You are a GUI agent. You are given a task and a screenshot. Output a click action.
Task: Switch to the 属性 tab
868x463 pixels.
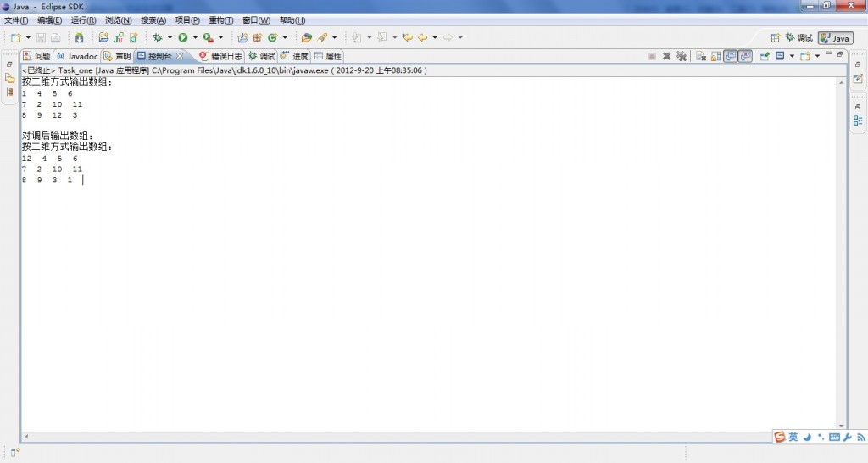pos(328,56)
